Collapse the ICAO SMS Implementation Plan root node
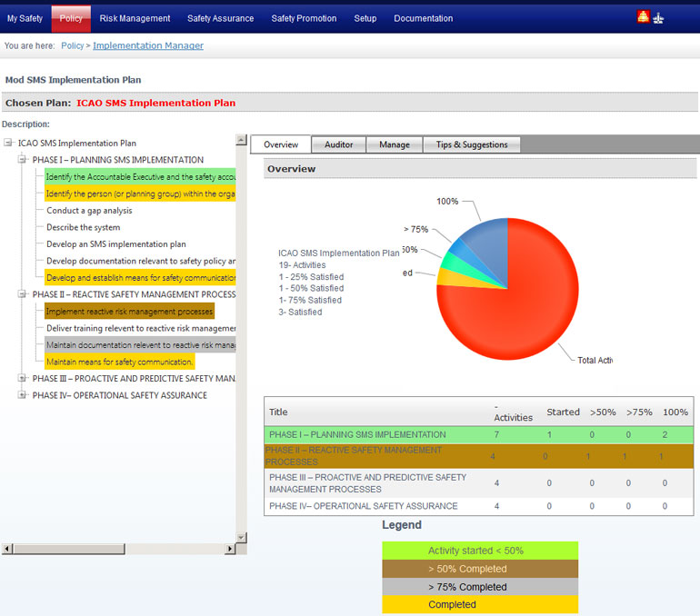700x616 pixels. (x=8, y=143)
